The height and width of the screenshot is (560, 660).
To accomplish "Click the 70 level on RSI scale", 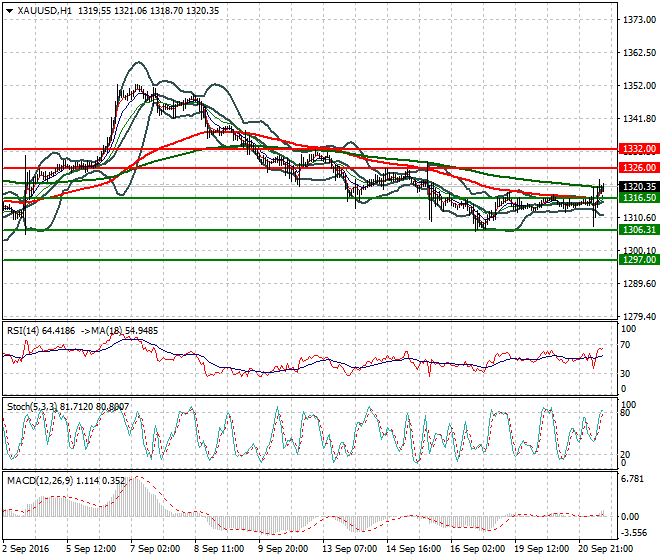I will tap(628, 345).
